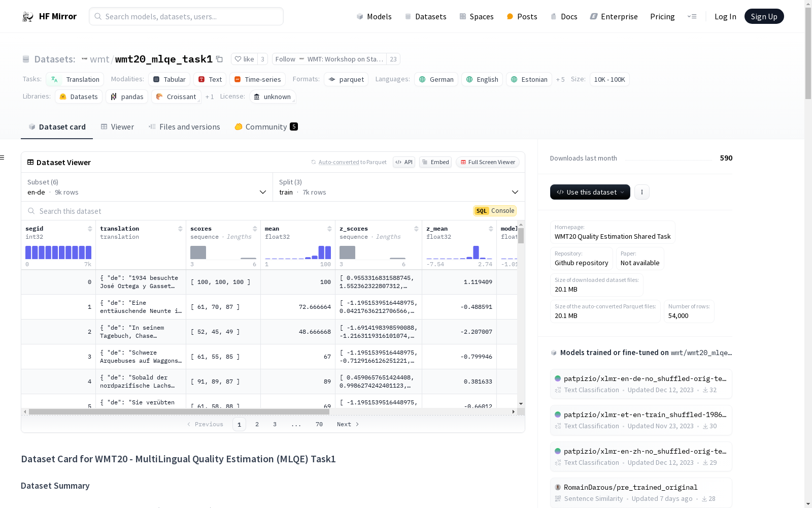The width and height of the screenshot is (812, 508).
Task: Open the Viewer tab
Action: tap(117, 127)
